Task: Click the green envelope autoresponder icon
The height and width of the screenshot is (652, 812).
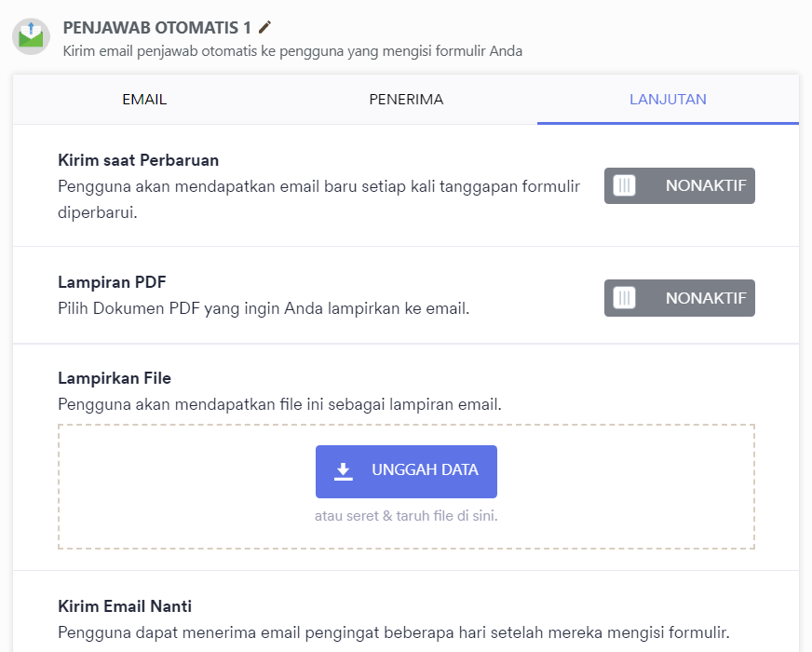Action: [x=31, y=36]
